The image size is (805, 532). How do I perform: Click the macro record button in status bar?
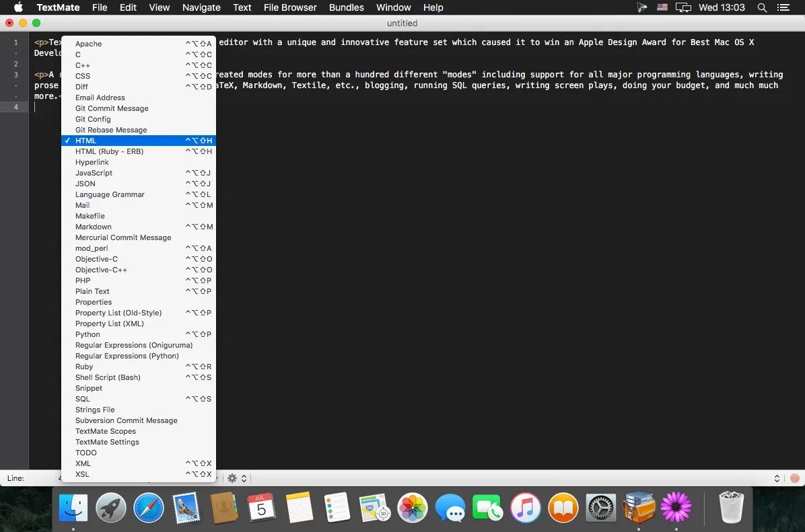click(795, 478)
